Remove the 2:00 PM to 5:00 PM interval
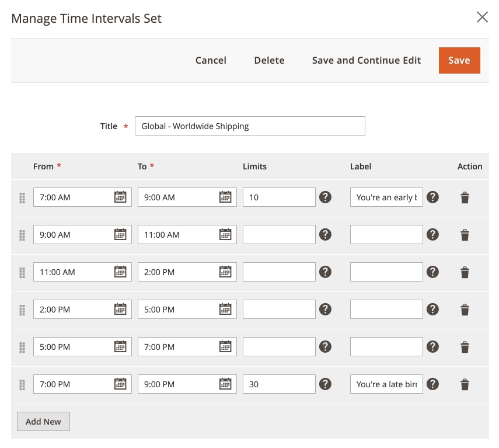The image size is (499, 448). (465, 310)
